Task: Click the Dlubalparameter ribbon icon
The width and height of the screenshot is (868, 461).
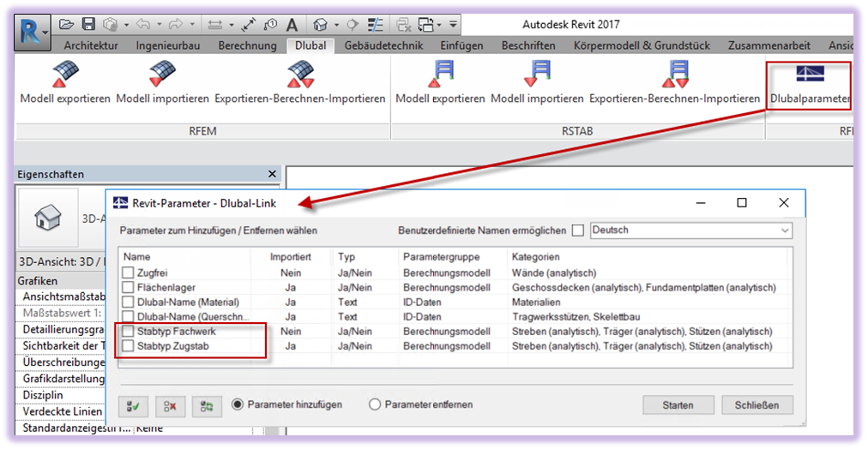Action: [810, 74]
